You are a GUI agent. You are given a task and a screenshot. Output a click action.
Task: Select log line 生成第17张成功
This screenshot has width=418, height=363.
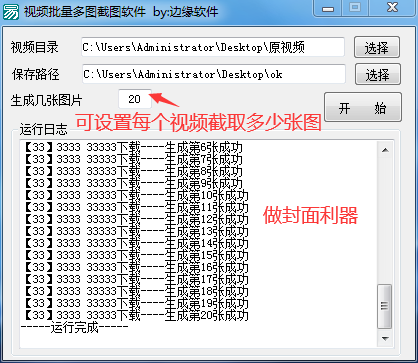(136, 279)
